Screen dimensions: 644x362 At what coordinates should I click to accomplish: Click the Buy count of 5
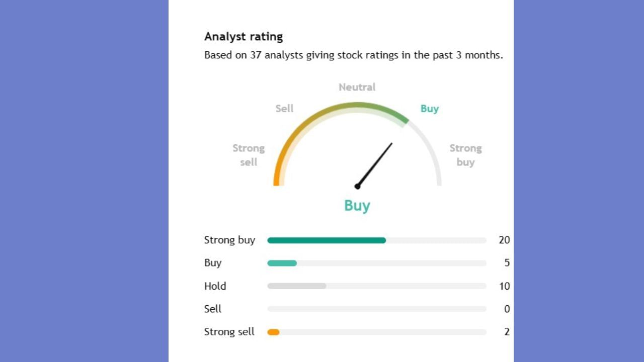click(507, 263)
